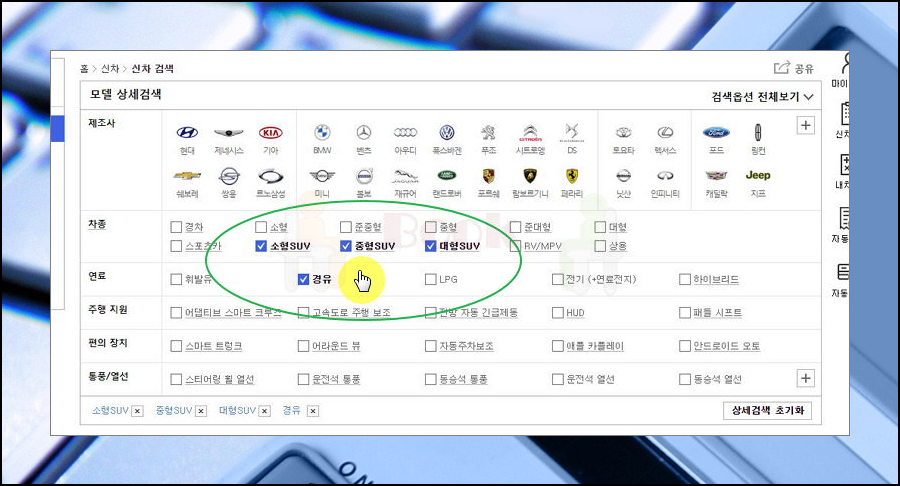900x486 pixels.
Task: Go to 홈 in the breadcrumb
Action: tap(84, 69)
